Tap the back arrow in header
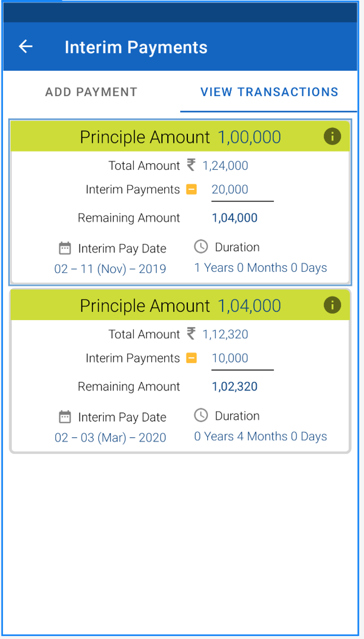This screenshot has height=639, width=364. tap(26, 46)
